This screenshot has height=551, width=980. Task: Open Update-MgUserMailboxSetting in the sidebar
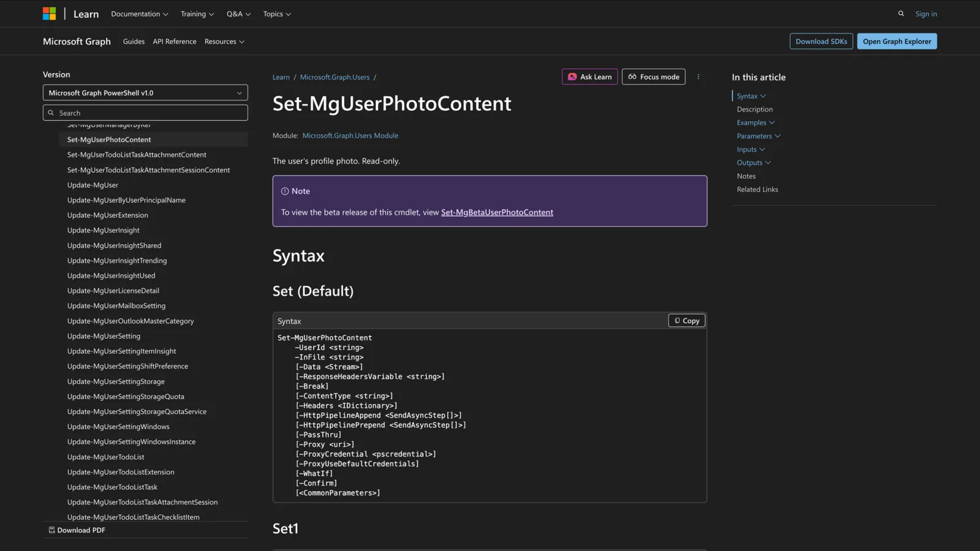coord(116,306)
